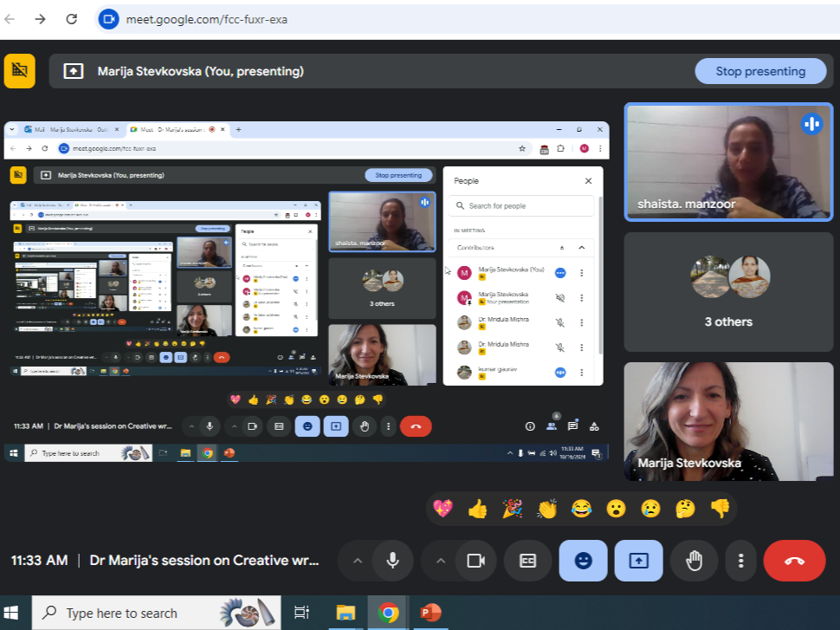
Task: Close the People panel in the shared screen
Action: 588,181
